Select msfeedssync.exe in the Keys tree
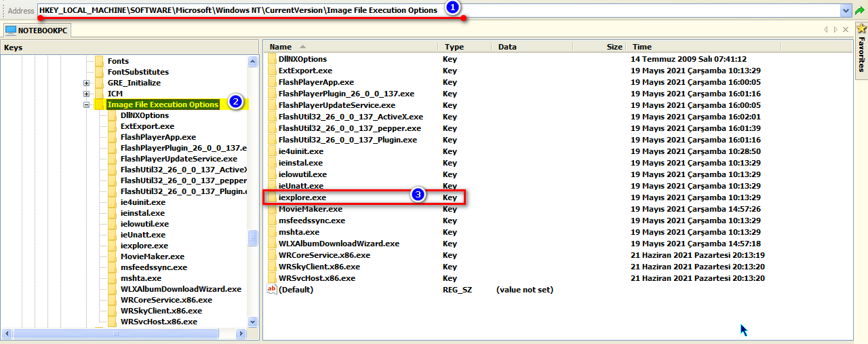Viewport: 868px width, 344px height. point(154,267)
